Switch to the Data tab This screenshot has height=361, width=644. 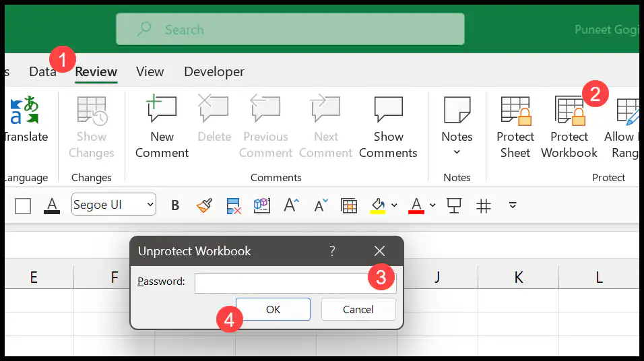pyautogui.click(x=42, y=71)
